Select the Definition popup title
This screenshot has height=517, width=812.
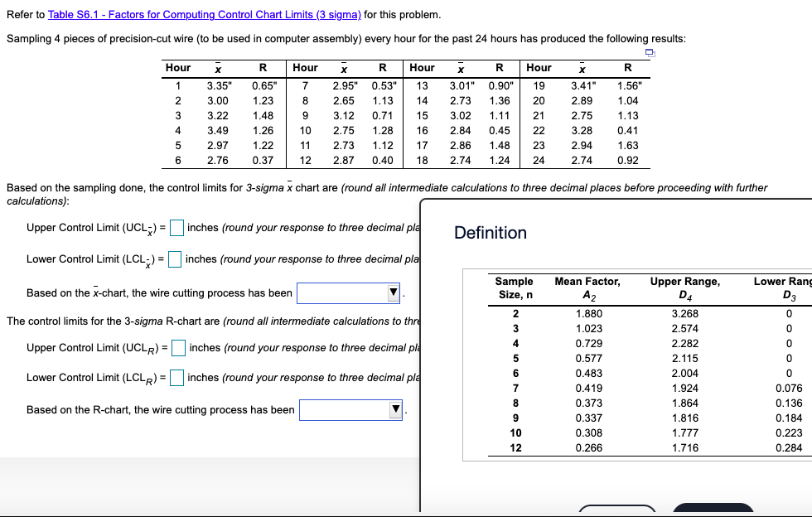tap(491, 233)
